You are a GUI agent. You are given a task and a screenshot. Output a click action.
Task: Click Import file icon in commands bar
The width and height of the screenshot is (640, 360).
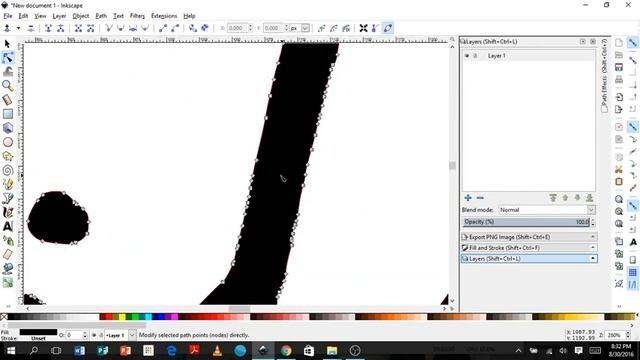pyautogui.click(x=619, y=97)
